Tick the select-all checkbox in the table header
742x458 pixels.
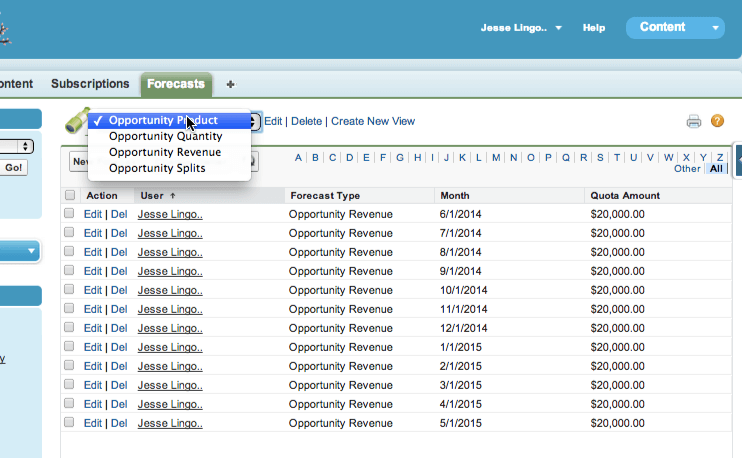pos(70,196)
